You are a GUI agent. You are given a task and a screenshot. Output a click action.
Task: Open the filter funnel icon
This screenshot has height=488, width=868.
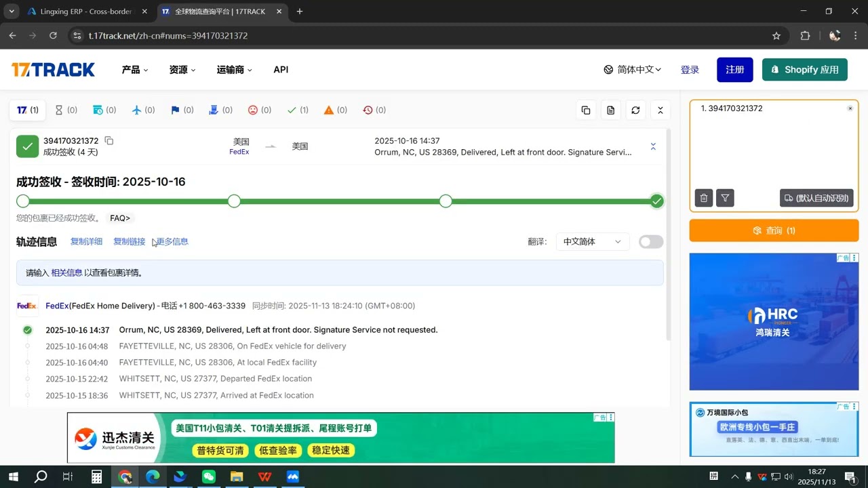pos(725,198)
